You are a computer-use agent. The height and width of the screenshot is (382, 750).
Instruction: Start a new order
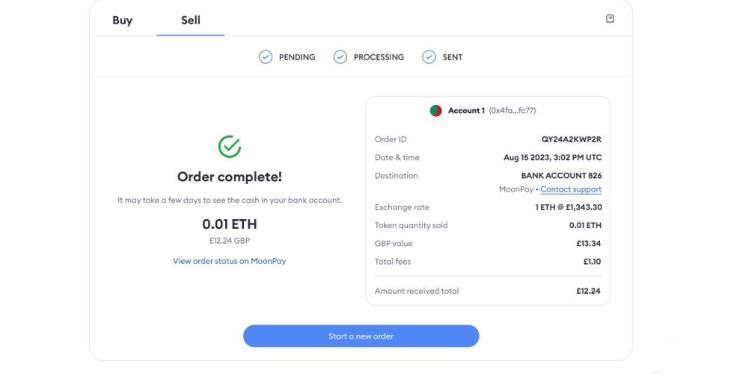coord(361,336)
